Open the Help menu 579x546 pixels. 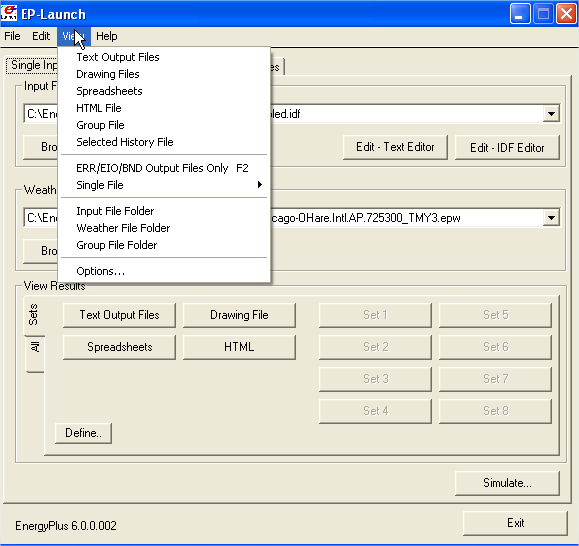pyautogui.click(x=106, y=36)
